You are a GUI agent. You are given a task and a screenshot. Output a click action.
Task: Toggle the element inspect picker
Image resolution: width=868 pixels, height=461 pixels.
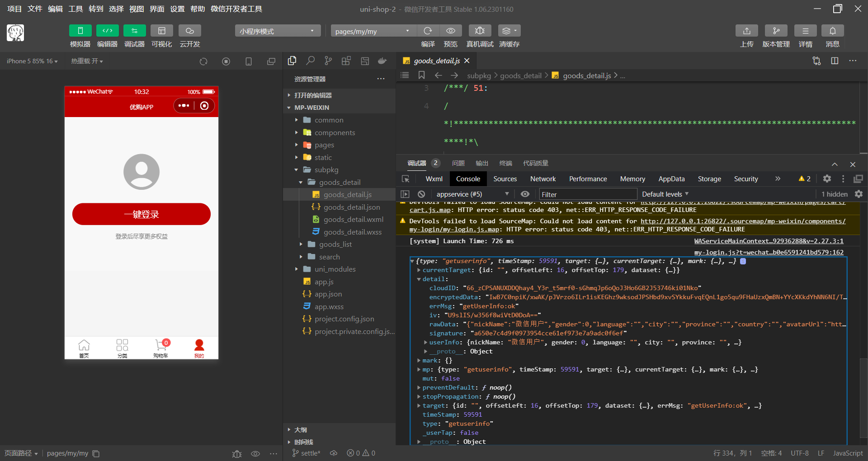point(406,179)
